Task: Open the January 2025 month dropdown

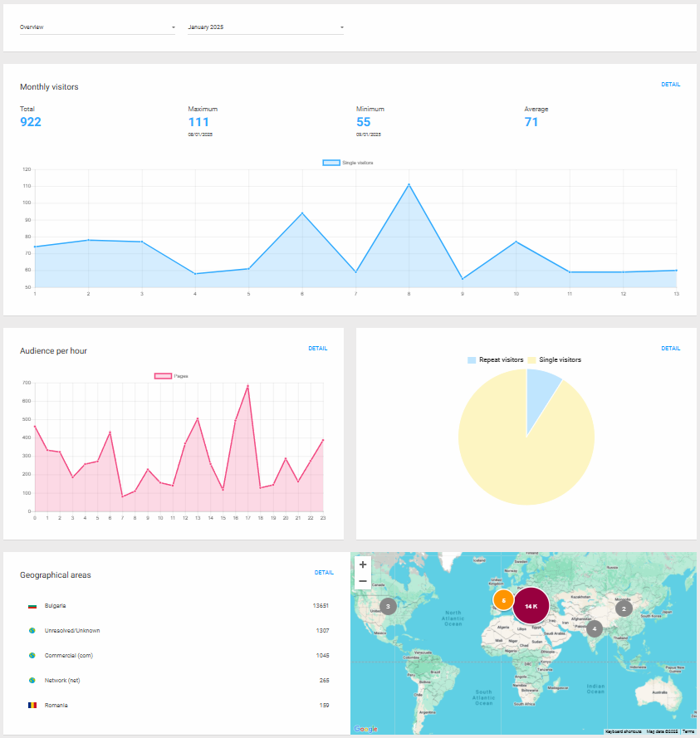Action: [266, 27]
